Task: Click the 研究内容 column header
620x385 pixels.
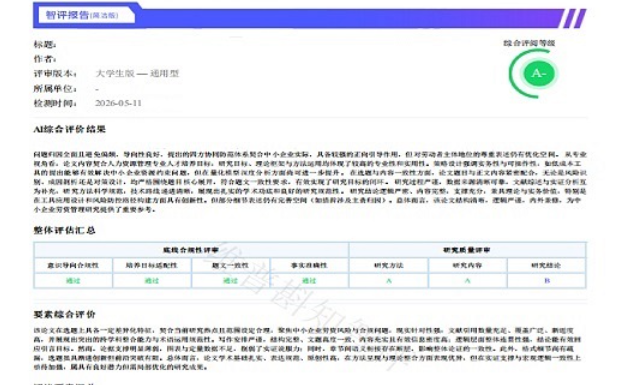Action: point(467,266)
